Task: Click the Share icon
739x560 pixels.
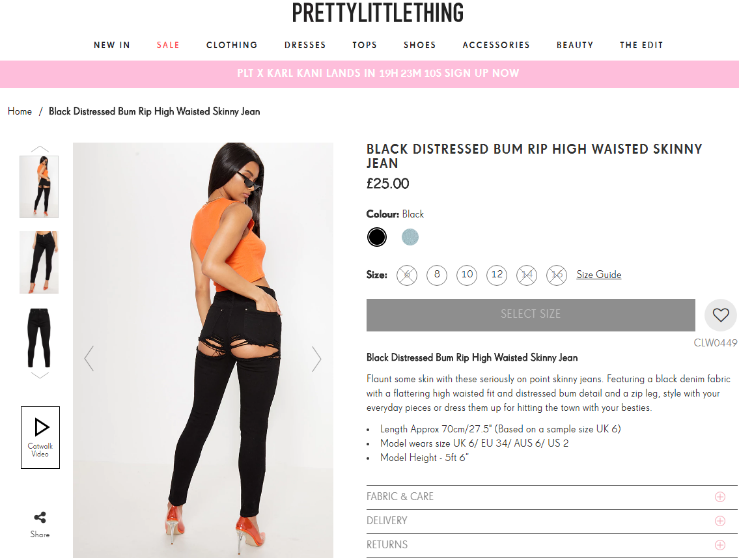Action: coord(40,518)
